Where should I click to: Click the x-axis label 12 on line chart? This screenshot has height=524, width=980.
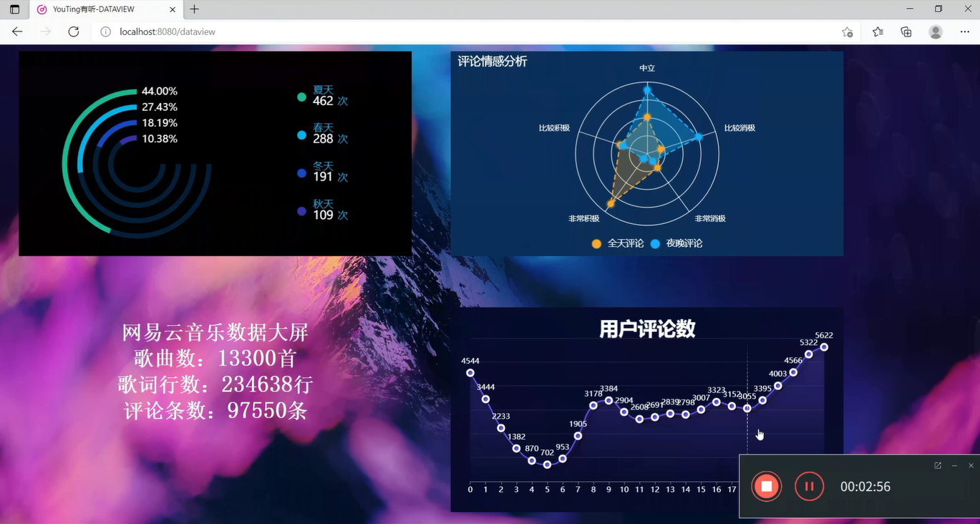(655, 490)
